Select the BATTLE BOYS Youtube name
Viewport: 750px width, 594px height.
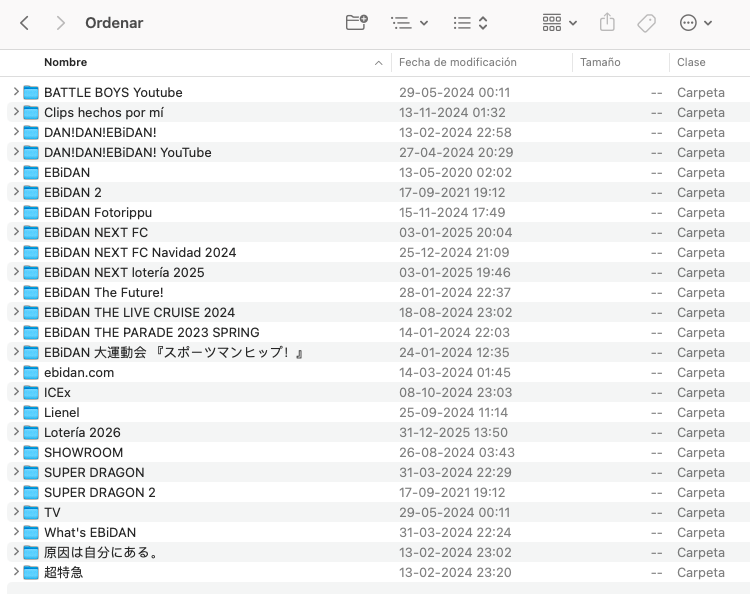tap(113, 92)
